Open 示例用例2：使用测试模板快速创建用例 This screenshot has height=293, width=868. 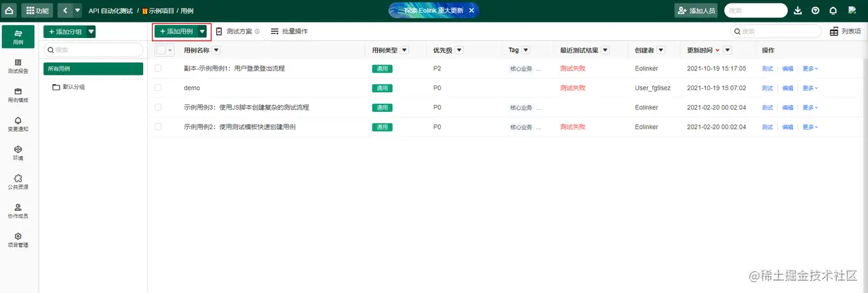[239, 127]
